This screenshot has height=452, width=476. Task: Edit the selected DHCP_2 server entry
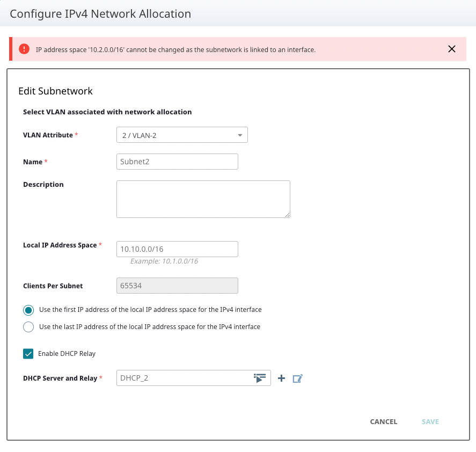[x=298, y=378]
